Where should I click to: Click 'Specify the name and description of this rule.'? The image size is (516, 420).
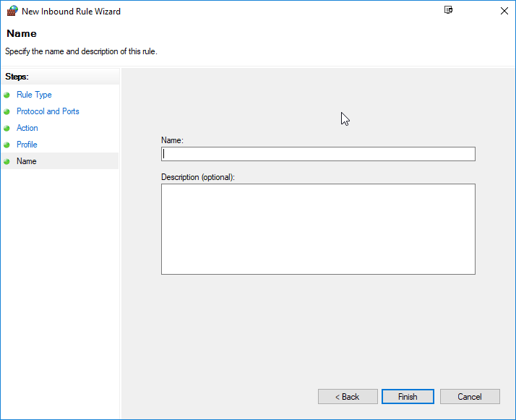click(x=81, y=51)
